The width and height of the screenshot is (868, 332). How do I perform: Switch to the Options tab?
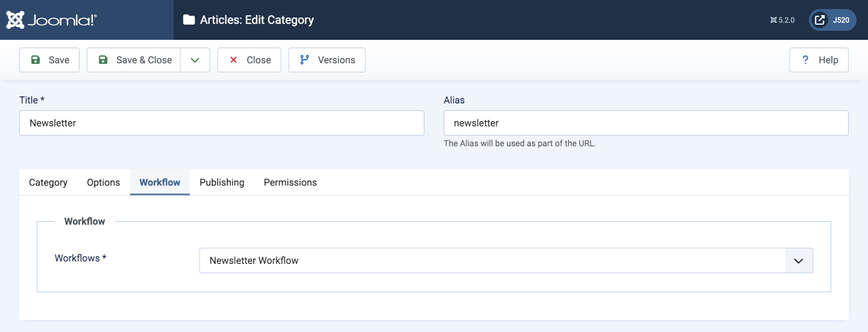click(104, 183)
